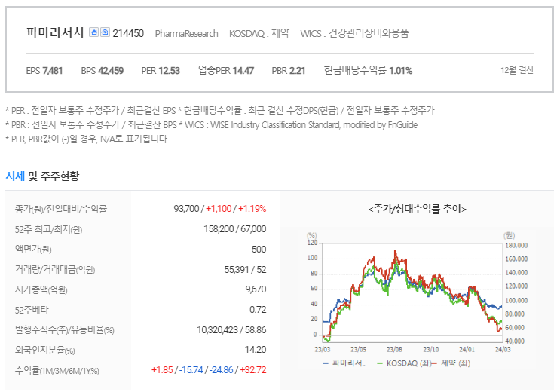Click the closing price 93,700 value
Screen dimensions: 560x392
pyautogui.click(x=186, y=209)
